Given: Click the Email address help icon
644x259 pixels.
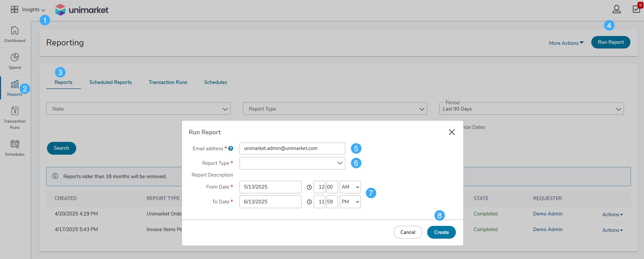Looking at the screenshot, I should click(231, 148).
